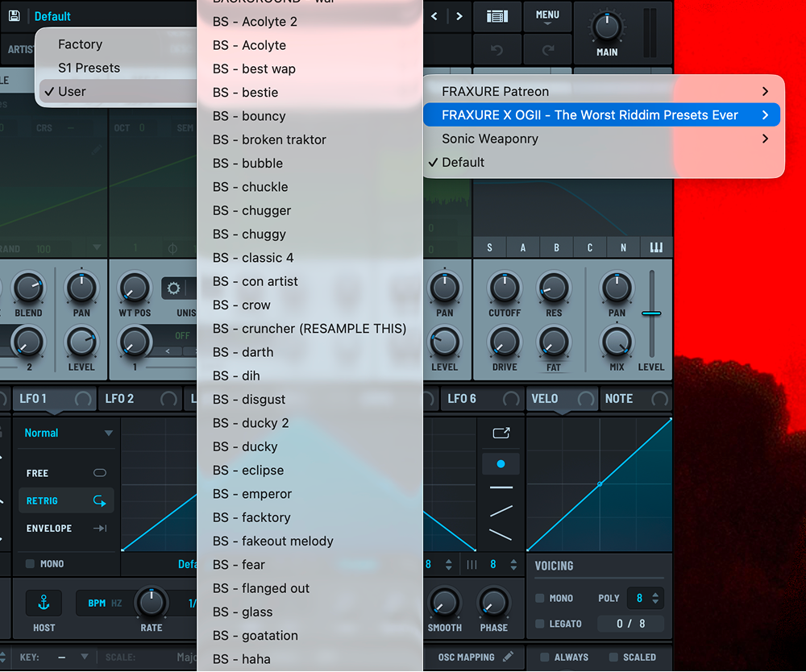This screenshot has height=672, width=806.
Task: Load preset BS - cruncher (RESAMPLE THIS)
Action: click(x=310, y=328)
